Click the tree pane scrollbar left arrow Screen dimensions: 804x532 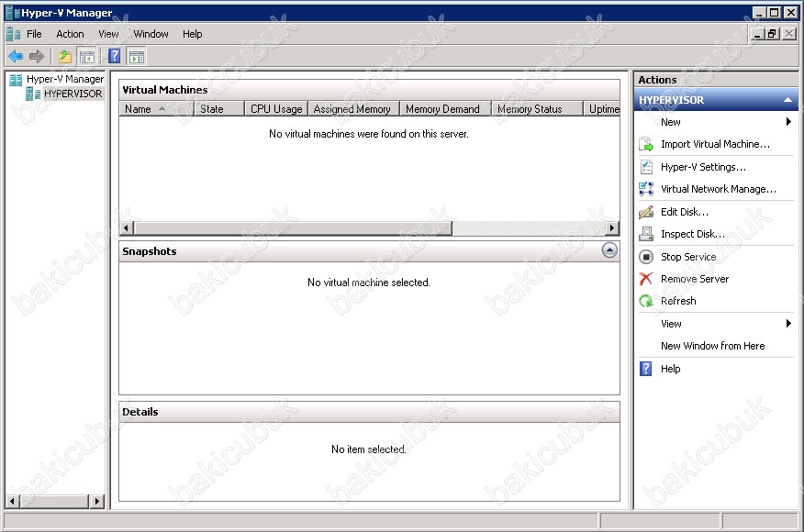point(13,501)
